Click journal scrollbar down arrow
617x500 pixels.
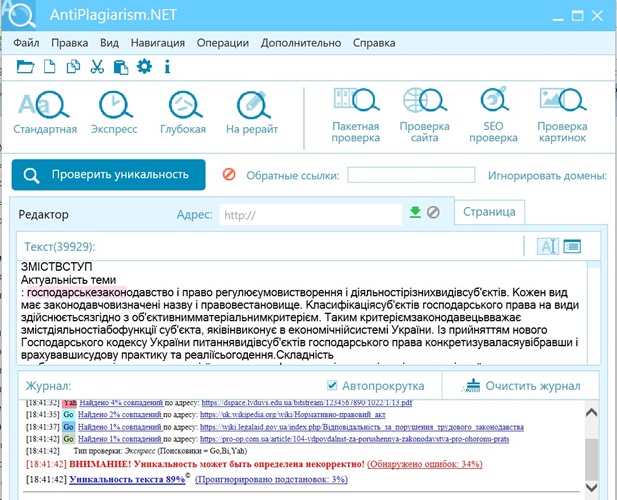click(x=591, y=487)
